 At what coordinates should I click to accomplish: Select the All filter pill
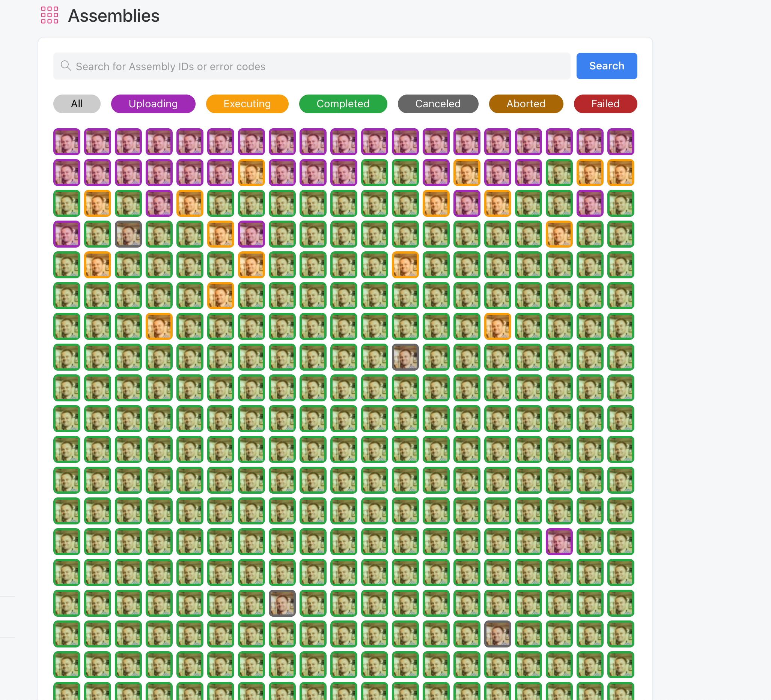pyautogui.click(x=77, y=104)
